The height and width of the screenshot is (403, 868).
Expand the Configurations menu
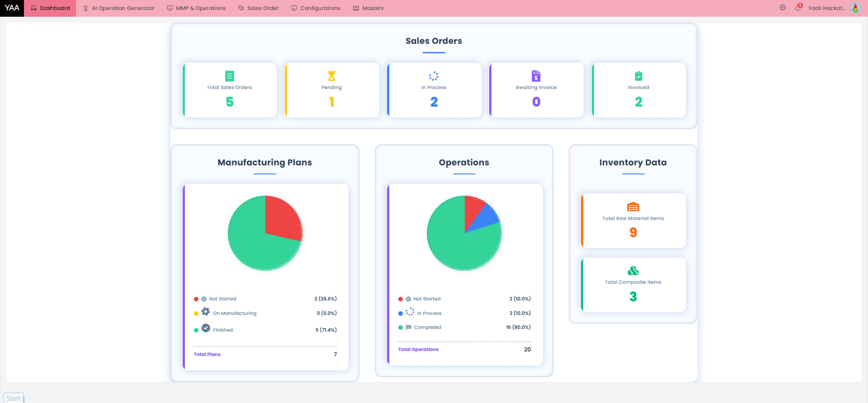pyautogui.click(x=316, y=8)
